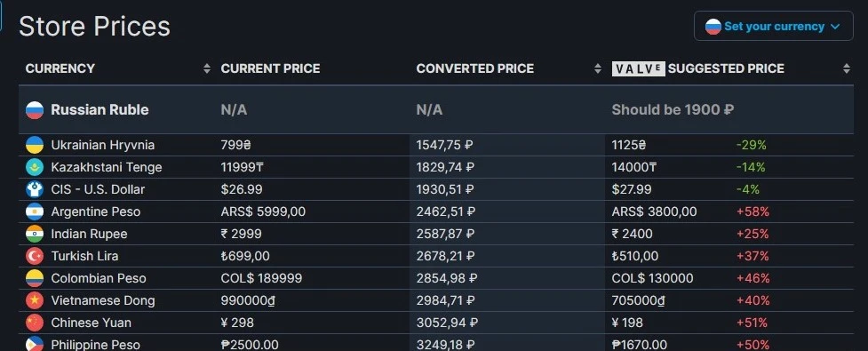Click the +25% difference value

[753, 234]
